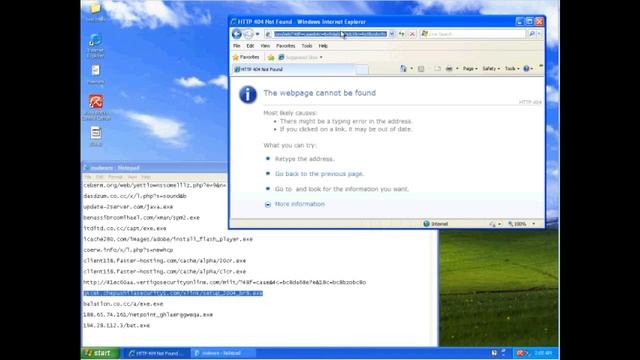
Task: Click the New Tab button
Action: pos(362,70)
